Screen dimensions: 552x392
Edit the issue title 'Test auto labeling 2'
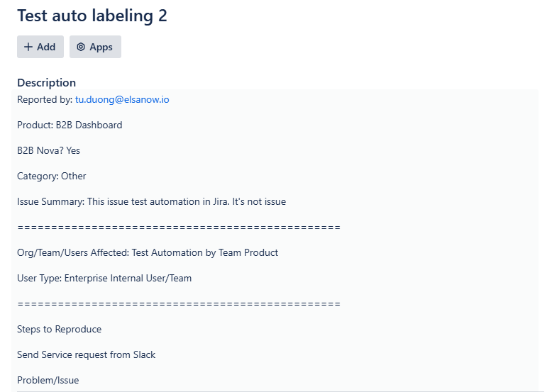[x=92, y=16]
